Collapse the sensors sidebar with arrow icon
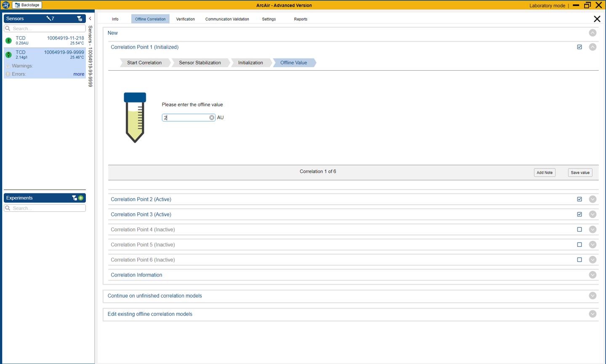The width and height of the screenshot is (606, 364). [90, 18]
